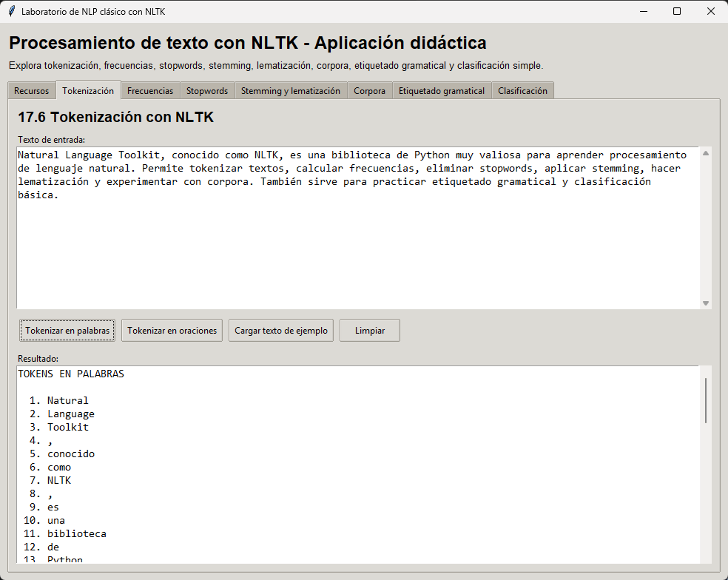This screenshot has width=728, height=580.
Task: Open the Corpora tab
Action: pos(369,90)
